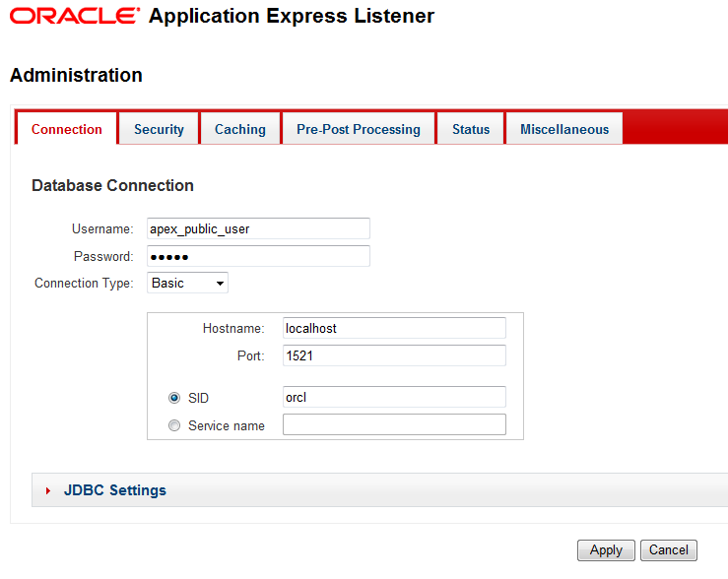Click the empty Service name field
Viewport: 728px width, 579px height.
tap(394, 424)
